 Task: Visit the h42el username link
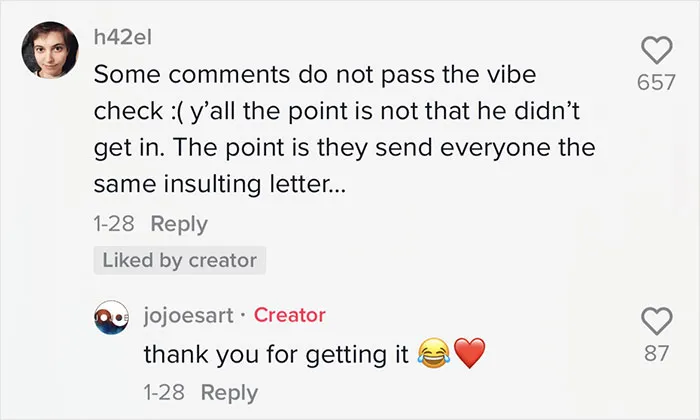coord(123,37)
